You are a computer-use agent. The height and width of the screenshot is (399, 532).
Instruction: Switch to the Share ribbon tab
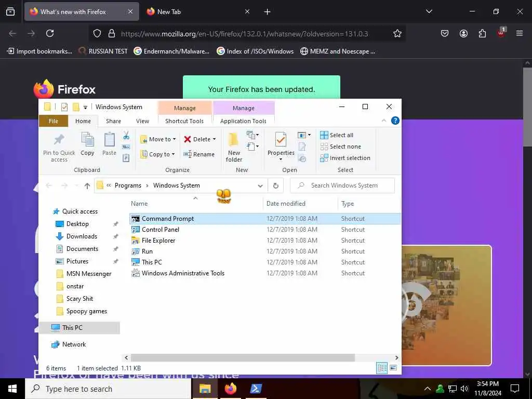point(113,121)
